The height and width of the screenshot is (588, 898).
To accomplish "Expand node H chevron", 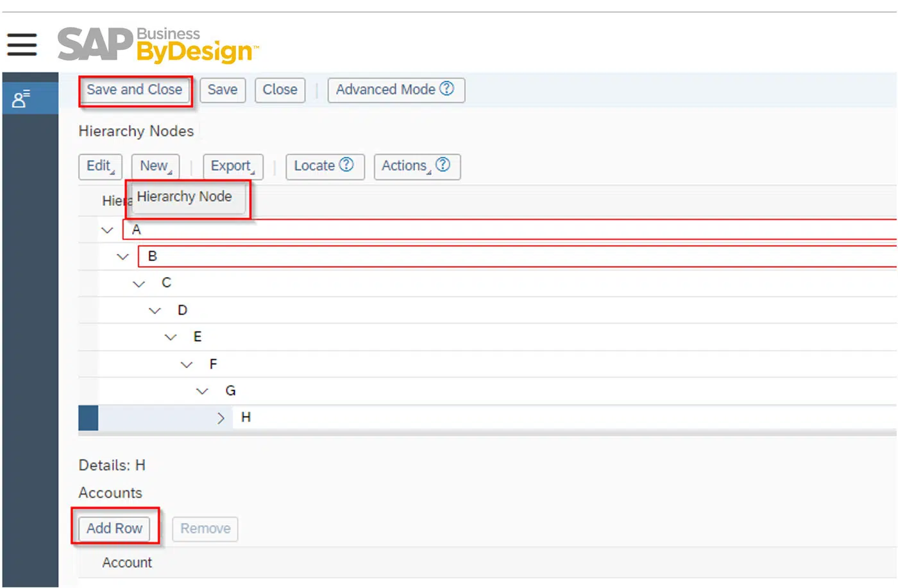I will coord(221,418).
